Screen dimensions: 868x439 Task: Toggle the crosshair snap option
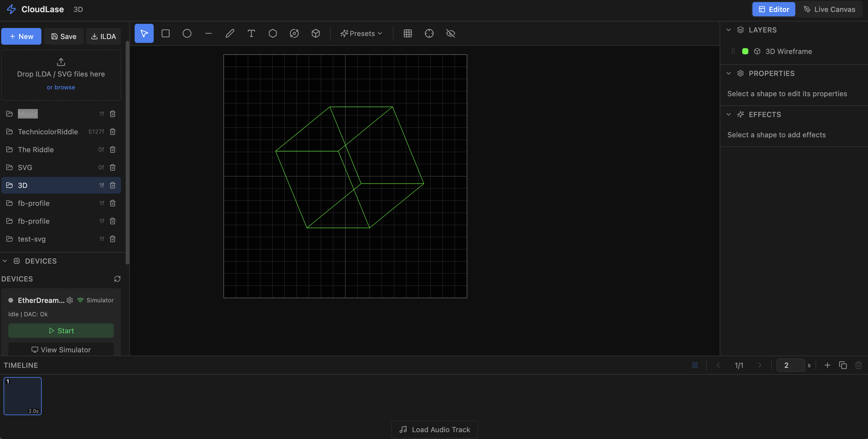point(429,33)
